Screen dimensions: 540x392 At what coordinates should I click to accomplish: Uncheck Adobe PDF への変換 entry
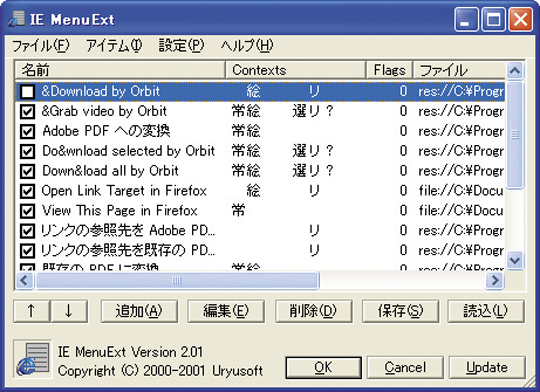pos(28,132)
